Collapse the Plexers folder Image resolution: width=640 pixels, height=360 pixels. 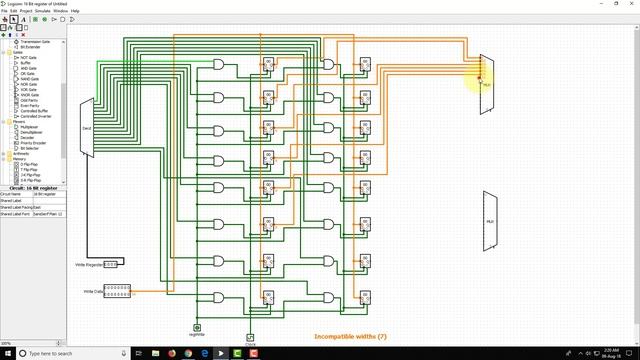pyautogui.click(x=3, y=122)
